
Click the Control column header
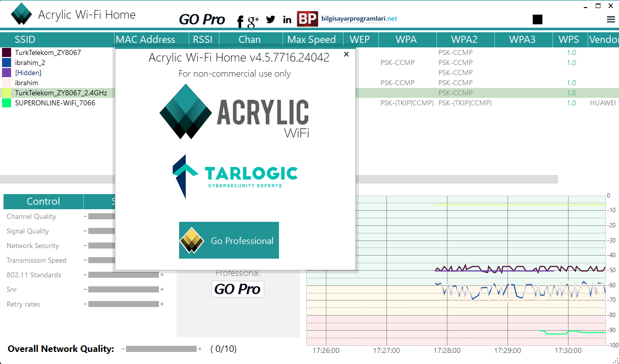pyautogui.click(x=43, y=202)
